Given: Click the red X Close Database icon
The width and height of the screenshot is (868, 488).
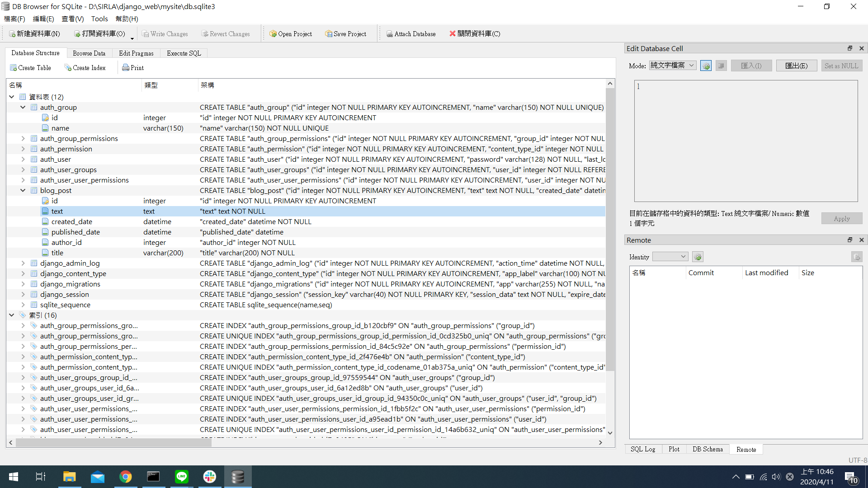Looking at the screenshot, I should [x=452, y=34].
